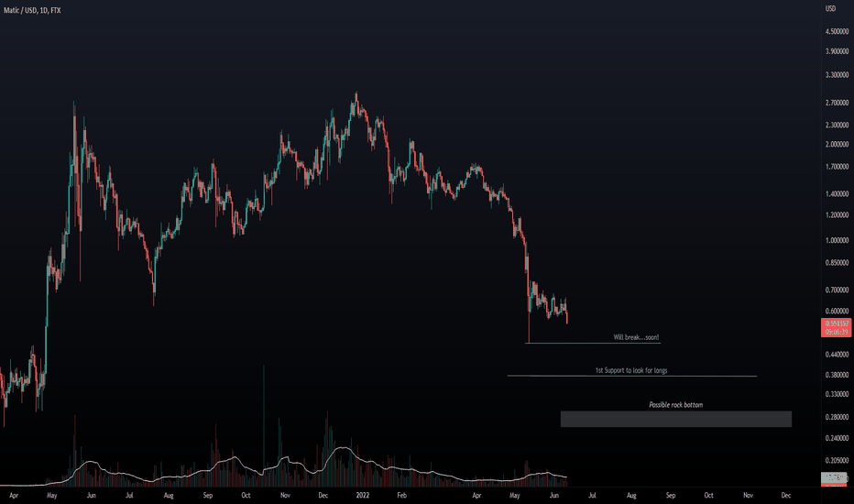
Task: Click the 3.300000 price axis label
Action: tap(837, 75)
